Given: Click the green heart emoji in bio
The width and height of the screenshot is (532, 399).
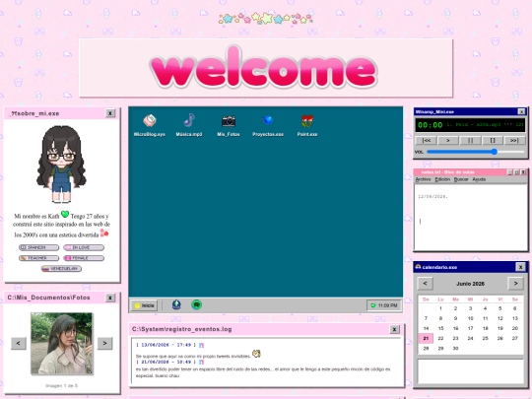Looking at the screenshot, I should point(65,214).
